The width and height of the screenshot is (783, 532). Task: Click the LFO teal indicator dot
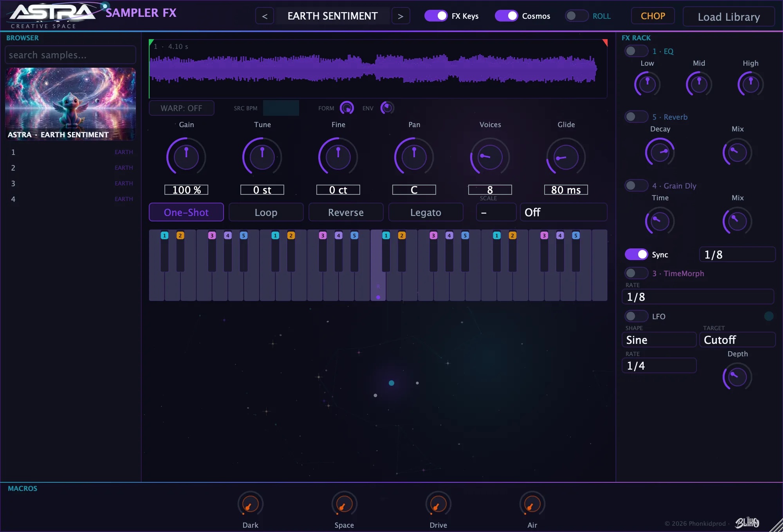click(x=769, y=316)
